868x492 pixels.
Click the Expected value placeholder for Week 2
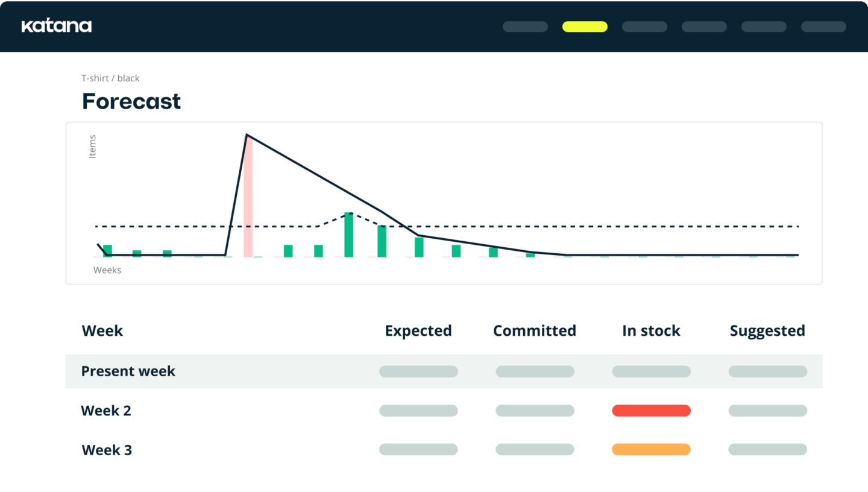418,411
